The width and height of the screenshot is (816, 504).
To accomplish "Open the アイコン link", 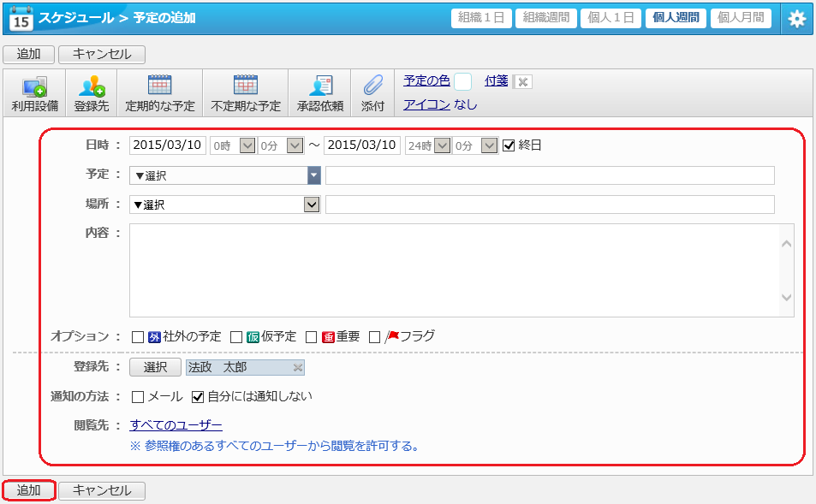I will click(x=426, y=104).
